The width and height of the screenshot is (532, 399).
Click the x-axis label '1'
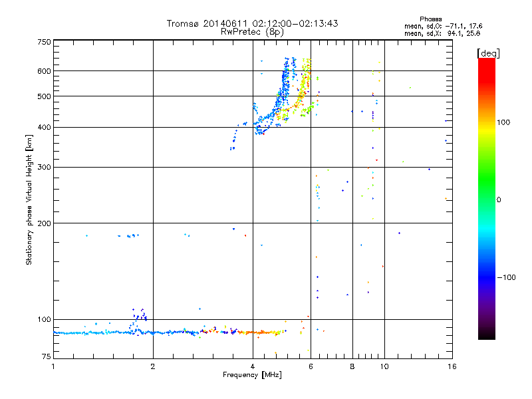[53, 366]
